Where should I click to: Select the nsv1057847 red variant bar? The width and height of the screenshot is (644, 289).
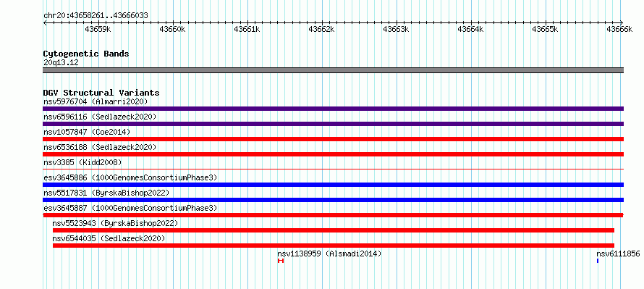[333, 139]
